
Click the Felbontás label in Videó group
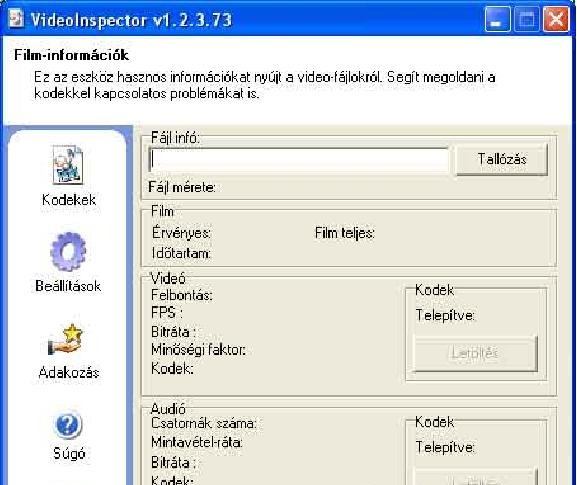click(x=182, y=295)
